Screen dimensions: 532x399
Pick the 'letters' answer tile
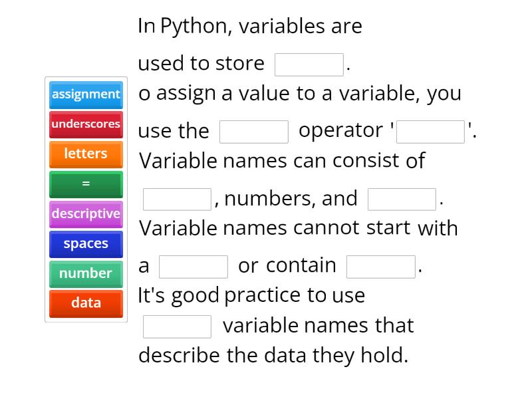[x=86, y=154]
